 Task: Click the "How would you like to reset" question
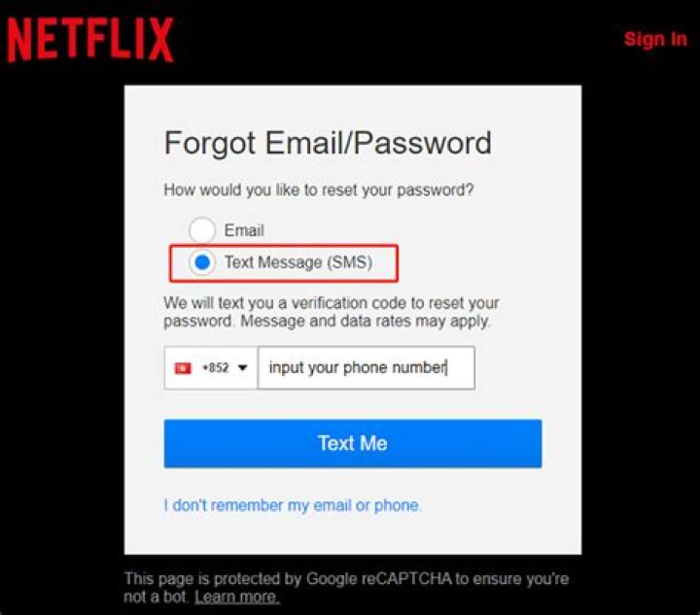(319, 190)
